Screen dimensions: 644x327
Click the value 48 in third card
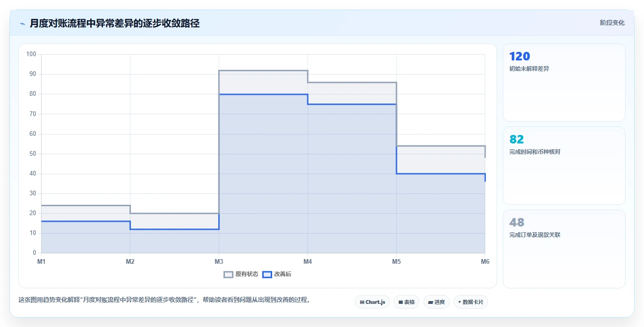point(516,222)
